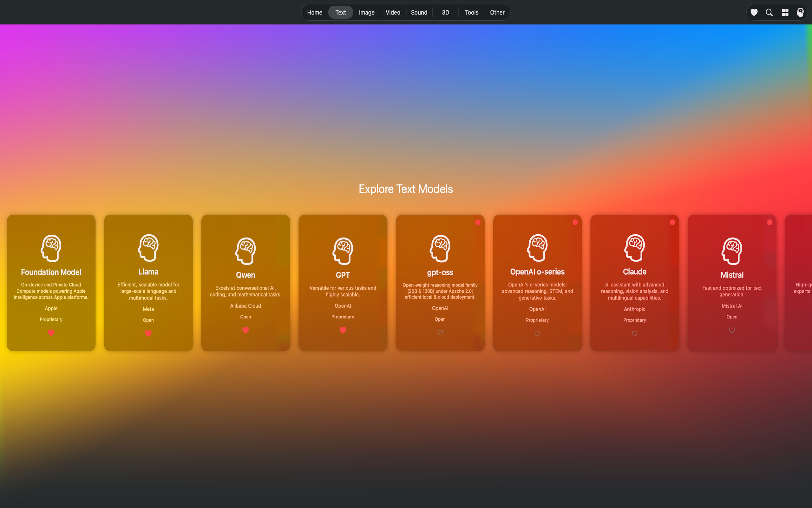
Task: Click the 'Anthropic' provider label
Action: click(x=635, y=309)
